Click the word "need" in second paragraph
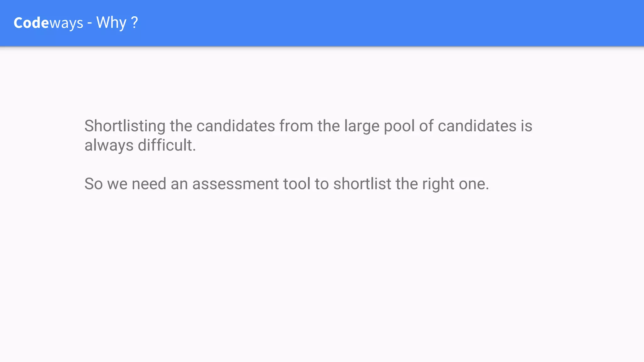644x362 pixels. click(149, 184)
